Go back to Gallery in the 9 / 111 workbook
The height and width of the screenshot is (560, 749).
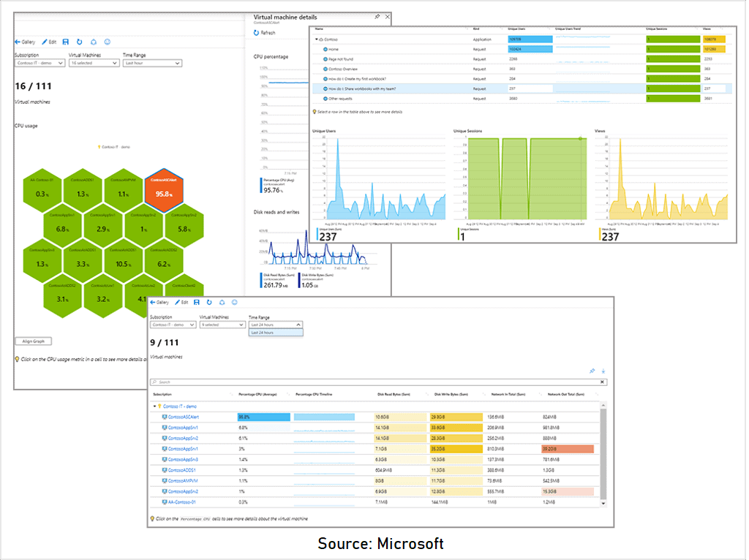[159, 302]
